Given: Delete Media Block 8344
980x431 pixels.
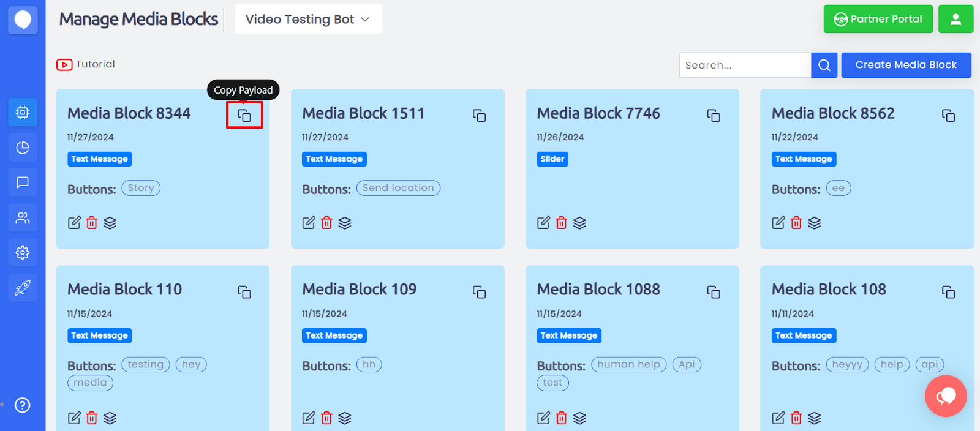Looking at the screenshot, I should pos(92,223).
